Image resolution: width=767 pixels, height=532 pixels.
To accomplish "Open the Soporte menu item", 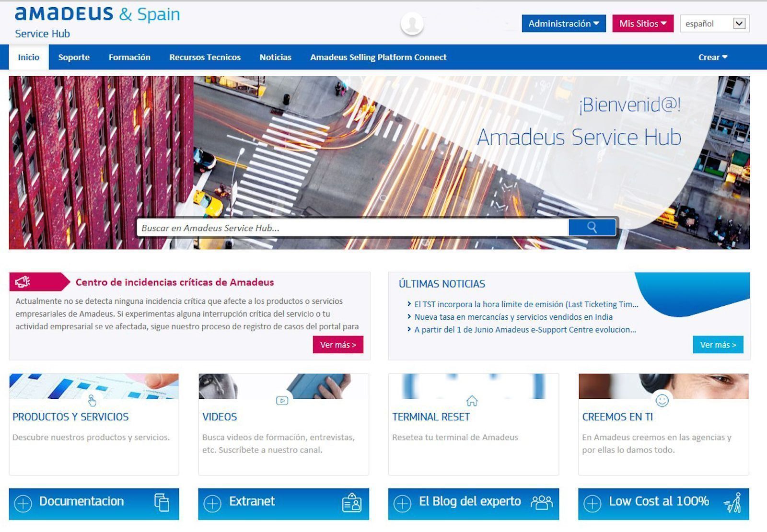I will click(x=74, y=57).
